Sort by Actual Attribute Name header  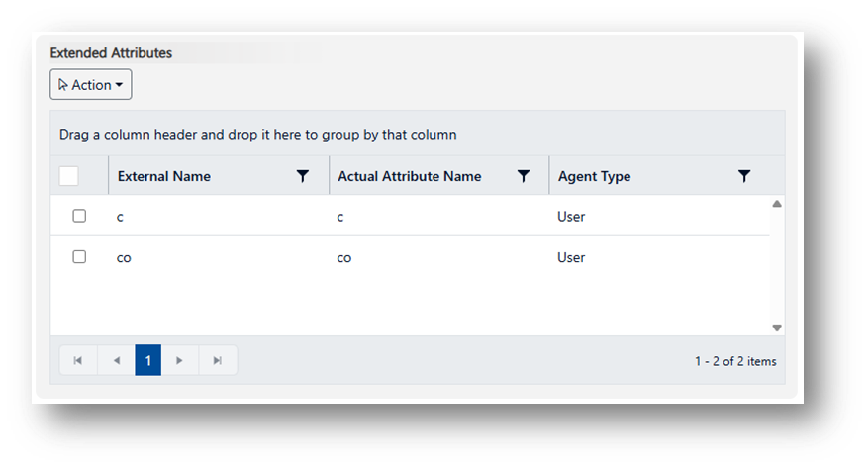[x=409, y=177]
